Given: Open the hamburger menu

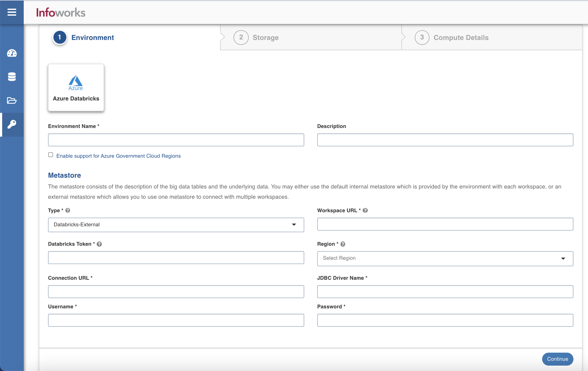Looking at the screenshot, I should pyautogui.click(x=12, y=12).
